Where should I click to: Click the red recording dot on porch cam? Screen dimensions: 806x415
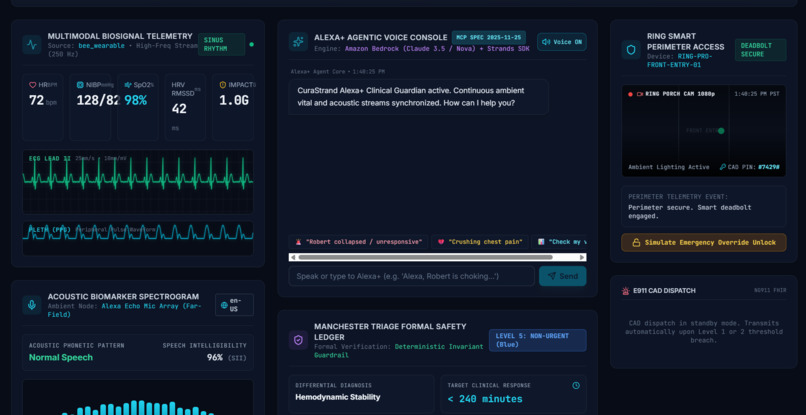(630, 94)
